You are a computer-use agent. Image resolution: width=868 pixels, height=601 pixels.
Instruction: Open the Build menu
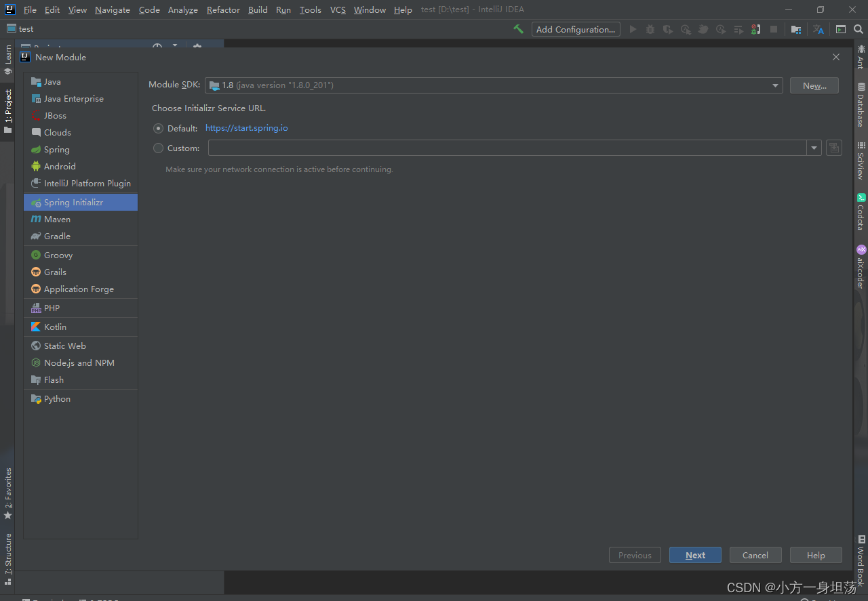258,9
